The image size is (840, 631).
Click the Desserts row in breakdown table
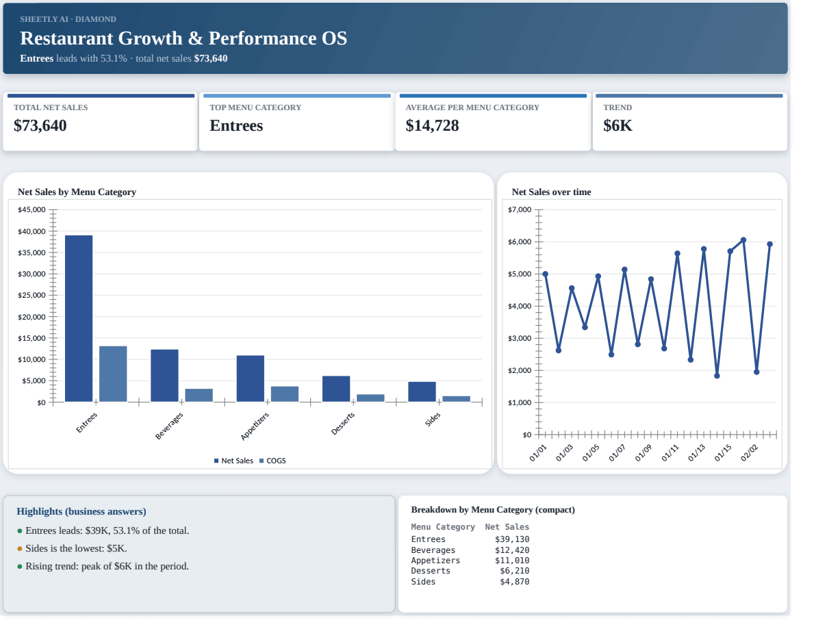click(470, 571)
